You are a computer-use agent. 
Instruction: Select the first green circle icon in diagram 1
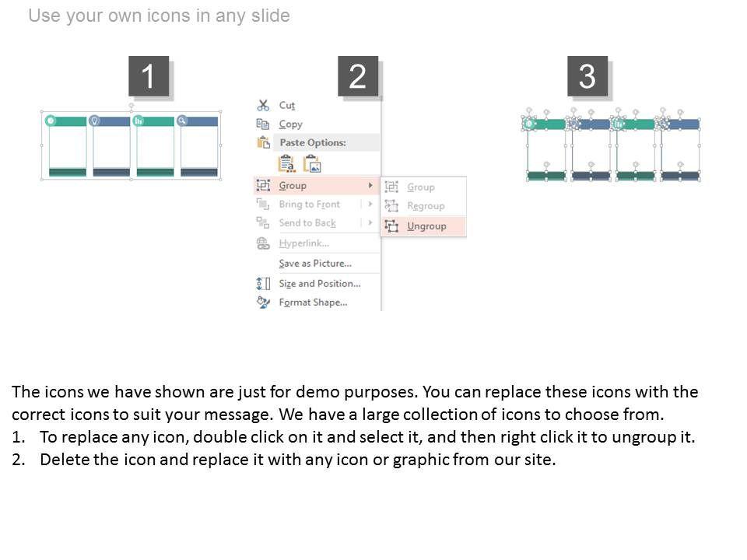point(51,121)
